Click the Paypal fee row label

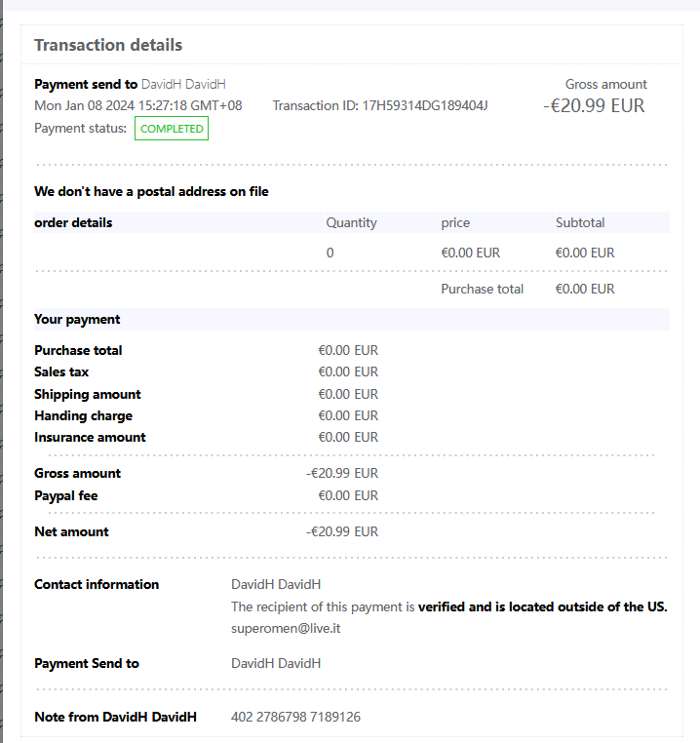(66, 495)
